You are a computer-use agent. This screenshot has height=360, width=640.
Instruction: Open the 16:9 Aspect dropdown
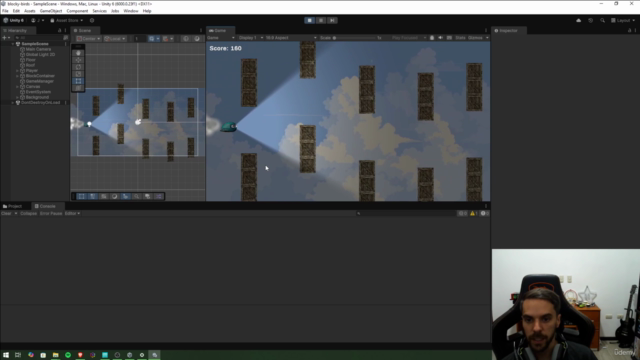pyautogui.click(x=291, y=38)
